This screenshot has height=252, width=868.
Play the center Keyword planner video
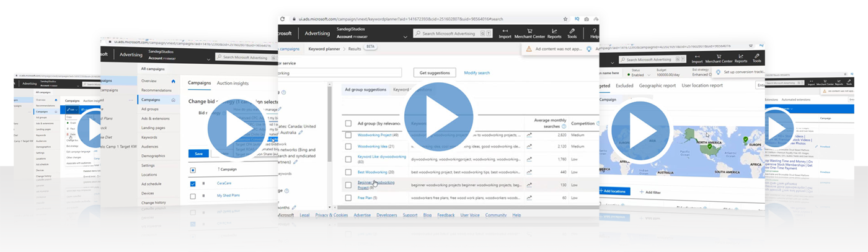[438, 116]
